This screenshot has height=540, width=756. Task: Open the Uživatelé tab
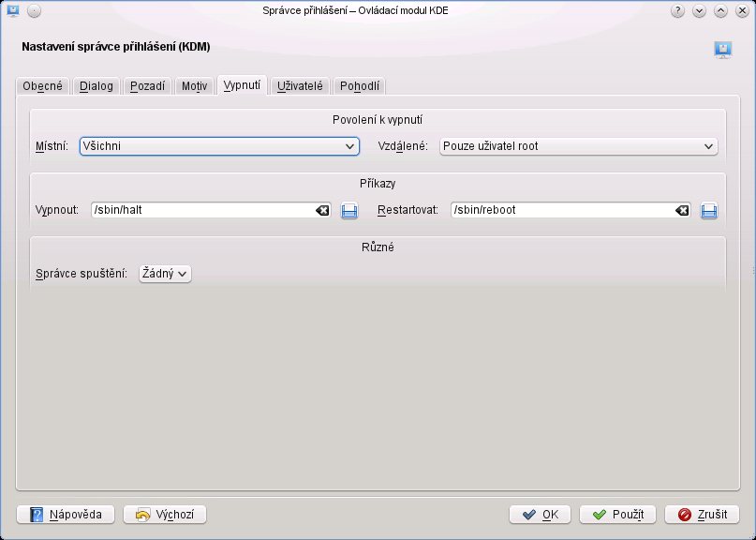[x=300, y=86]
